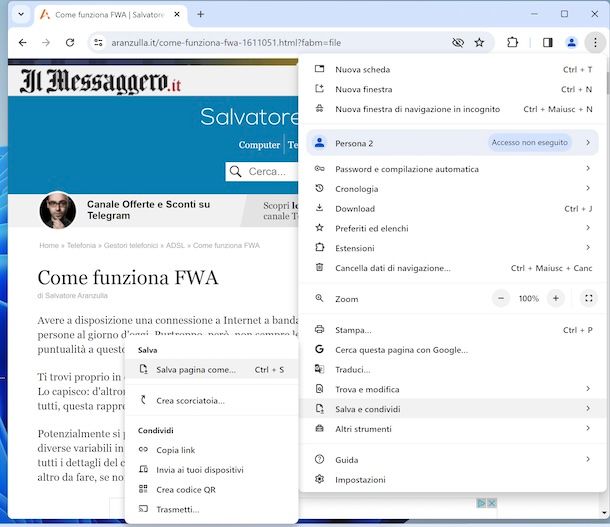
Task: Open the Extensions puzzle icon in toolbar
Action: pos(512,42)
